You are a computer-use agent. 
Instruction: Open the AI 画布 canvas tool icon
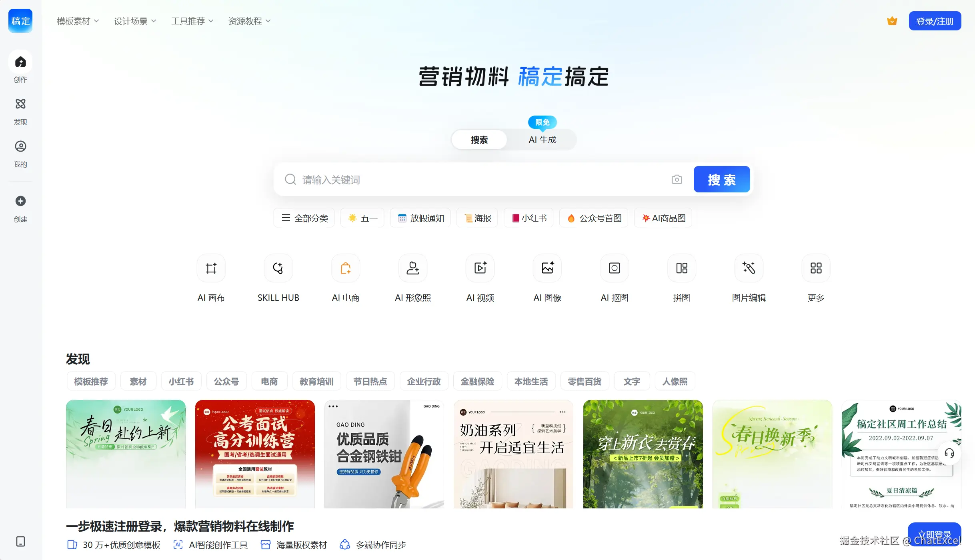(211, 268)
